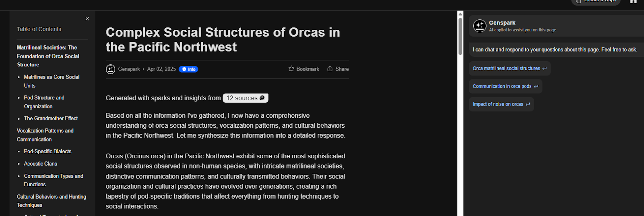Click the Bookmark star icon
The width and height of the screenshot is (644, 216).
pos(291,69)
